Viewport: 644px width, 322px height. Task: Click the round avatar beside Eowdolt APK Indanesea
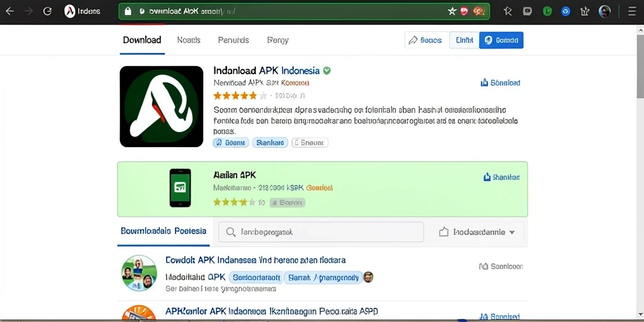139,273
